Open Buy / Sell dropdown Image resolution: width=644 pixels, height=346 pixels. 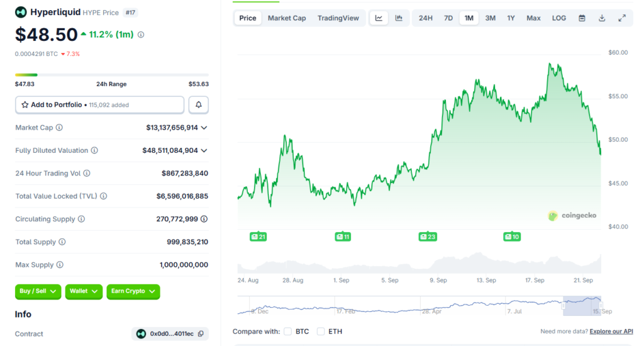(x=38, y=291)
